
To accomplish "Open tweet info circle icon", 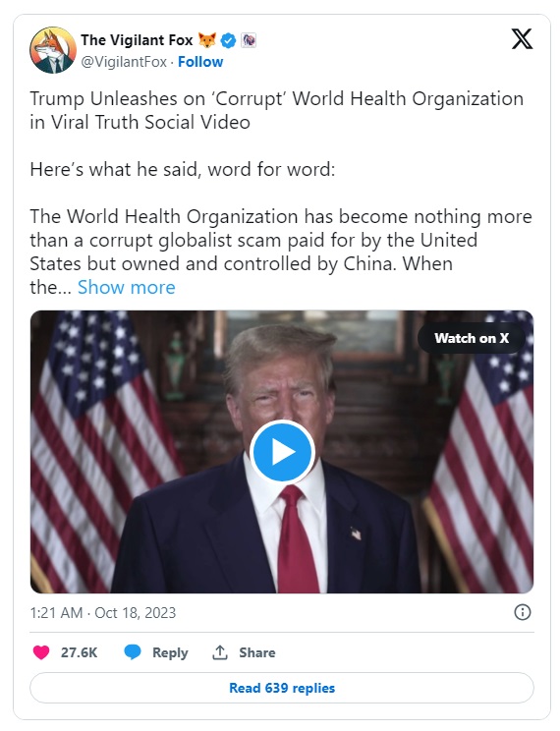I will click(523, 612).
